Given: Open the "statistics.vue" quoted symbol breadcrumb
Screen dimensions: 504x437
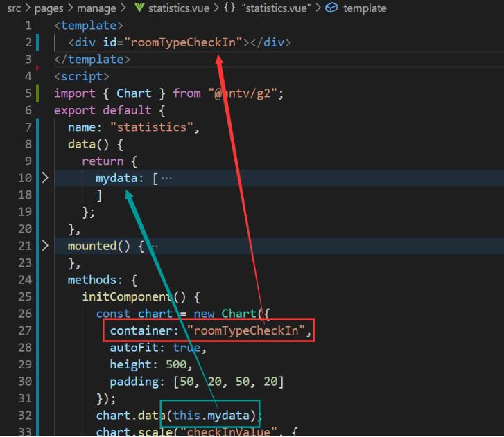Looking at the screenshot, I should (x=276, y=8).
